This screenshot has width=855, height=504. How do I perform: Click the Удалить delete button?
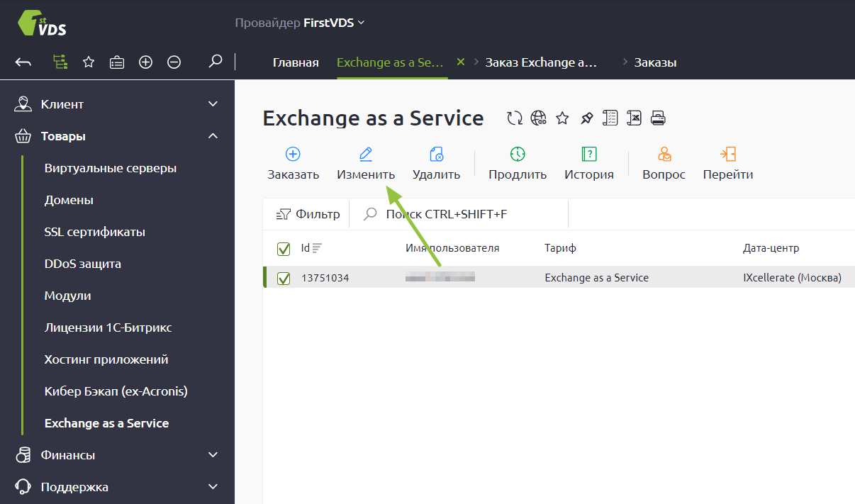[437, 164]
